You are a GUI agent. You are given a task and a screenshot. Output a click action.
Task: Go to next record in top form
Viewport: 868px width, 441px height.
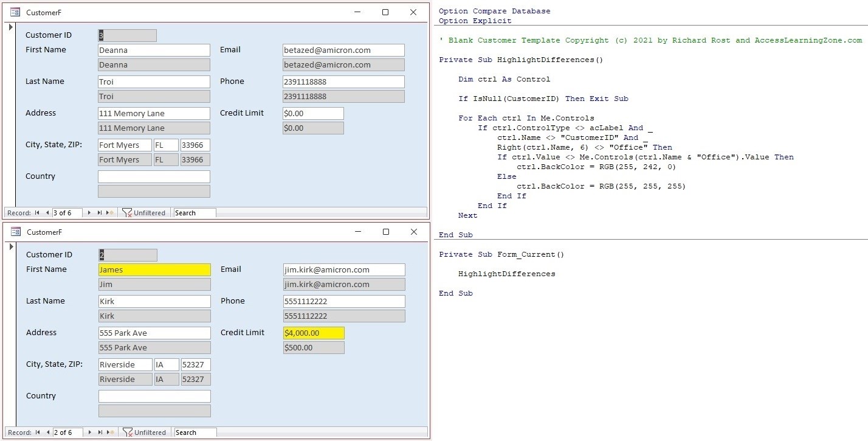click(89, 213)
